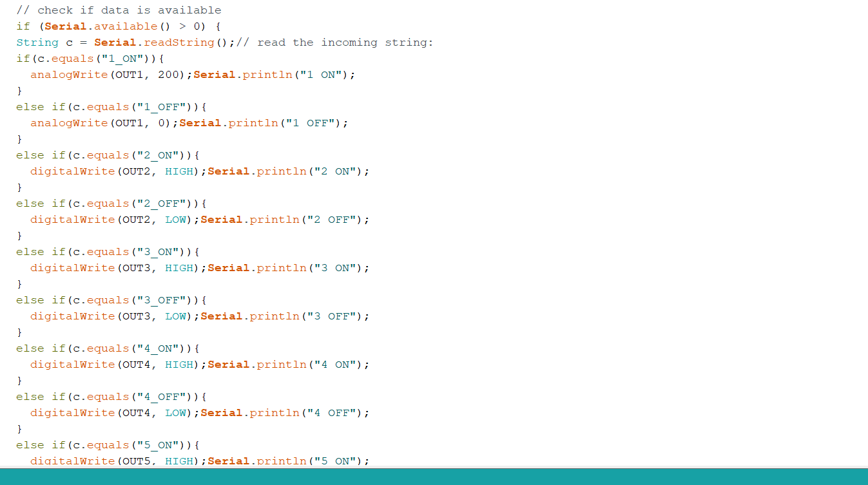Click the HIGH constant on the OUT2 line
Screen dimensions: 868x485
click(179, 171)
